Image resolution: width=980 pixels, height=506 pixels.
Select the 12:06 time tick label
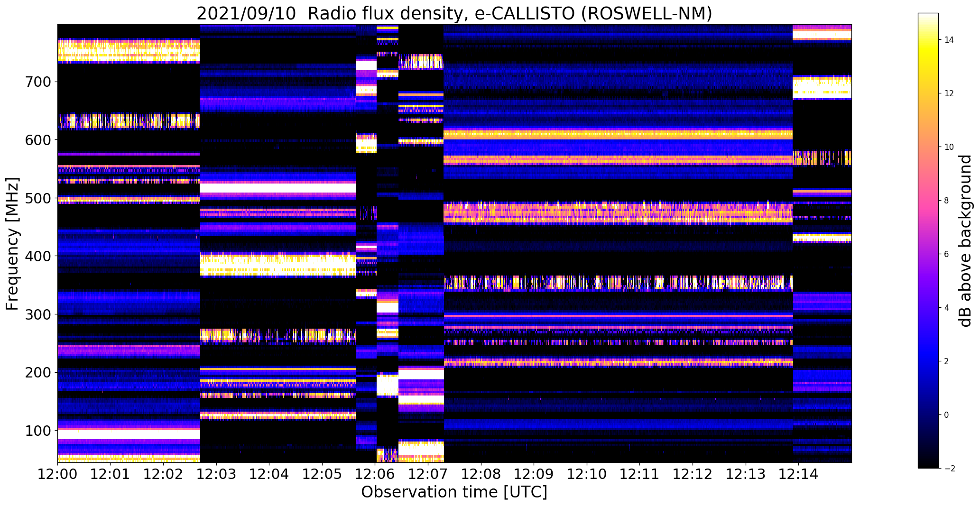pyautogui.click(x=375, y=474)
